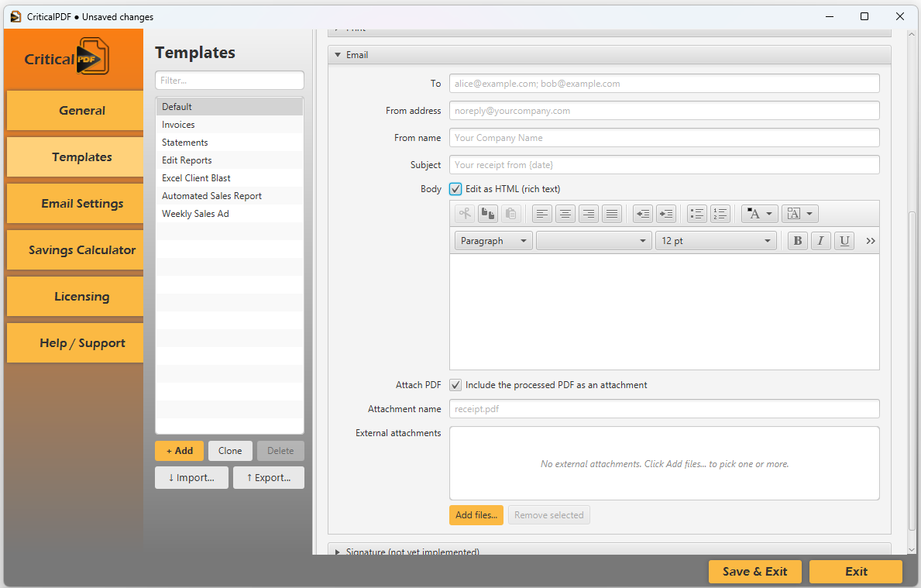921x588 pixels.
Task: Uncheck Edit as HTML (rich text)
Action: click(455, 189)
